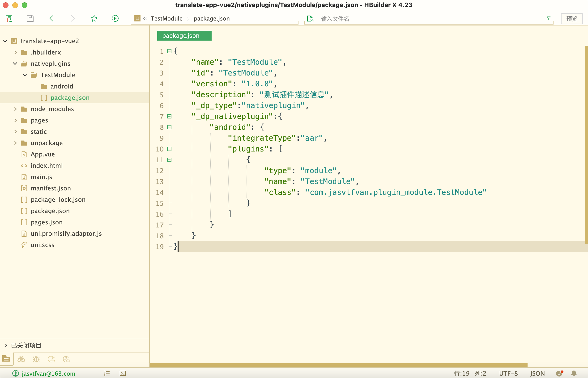Click TestModule in the breadcrumb
The width and height of the screenshot is (588, 378).
point(166,18)
